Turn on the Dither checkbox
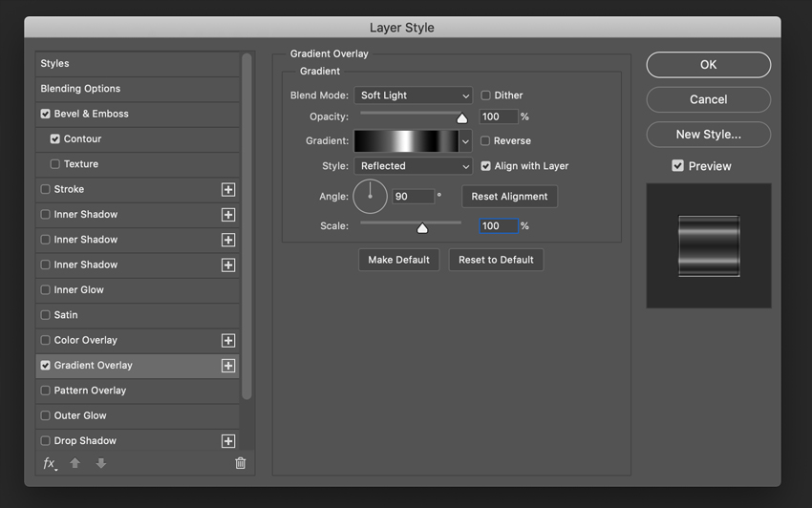812x508 pixels. (x=485, y=95)
